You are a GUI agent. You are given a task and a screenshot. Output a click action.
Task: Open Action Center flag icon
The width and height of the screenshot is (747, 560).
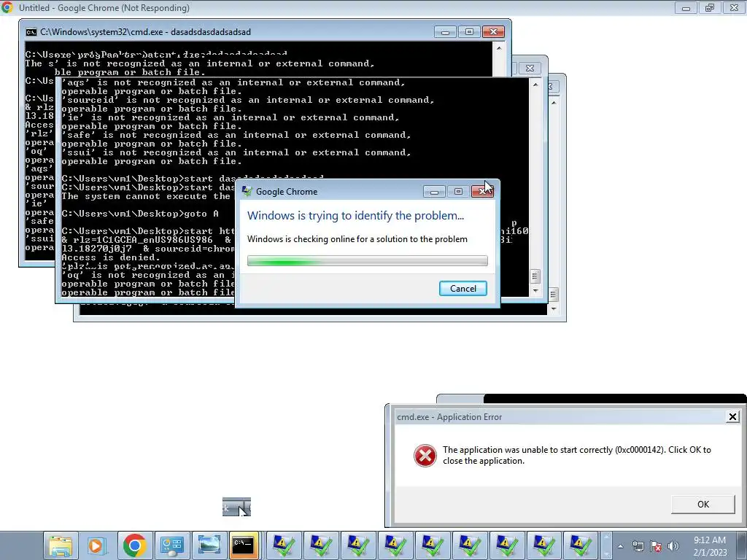pyautogui.click(x=656, y=546)
